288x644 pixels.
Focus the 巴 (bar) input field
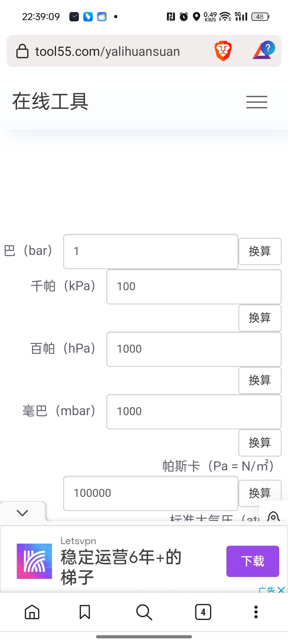151,251
